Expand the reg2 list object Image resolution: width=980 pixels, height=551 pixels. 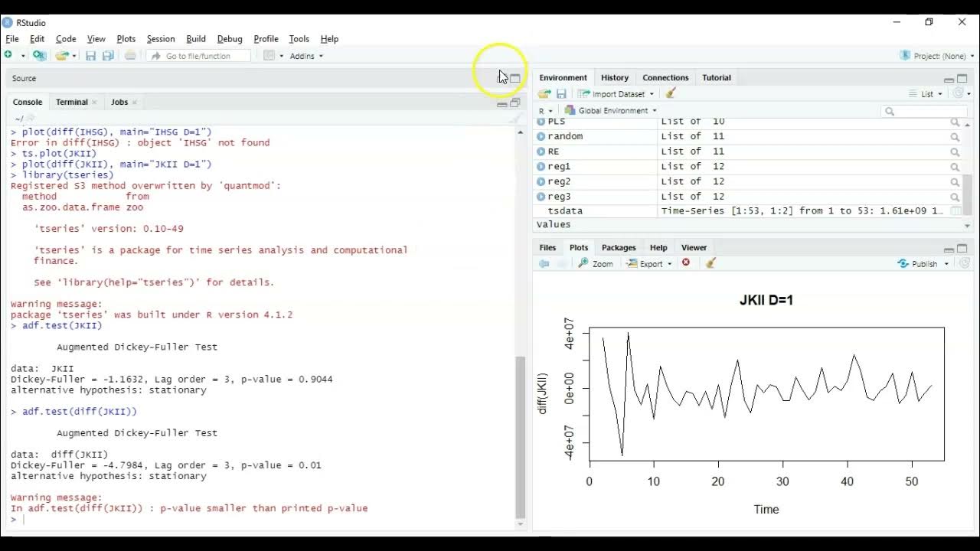pos(541,181)
